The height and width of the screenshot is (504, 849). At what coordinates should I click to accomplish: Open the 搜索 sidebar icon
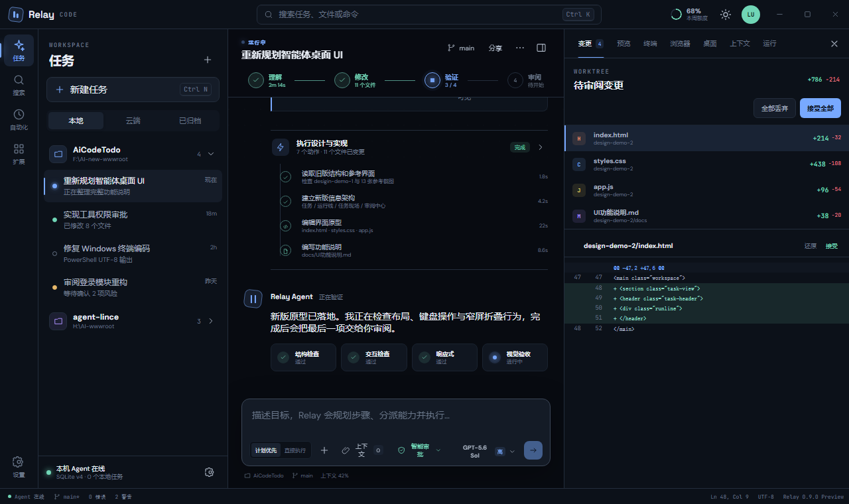[19, 84]
